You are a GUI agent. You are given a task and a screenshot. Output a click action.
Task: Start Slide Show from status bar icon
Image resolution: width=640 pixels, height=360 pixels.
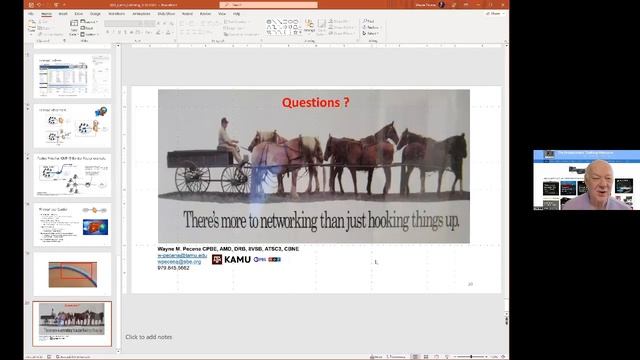[x=447, y=357]
